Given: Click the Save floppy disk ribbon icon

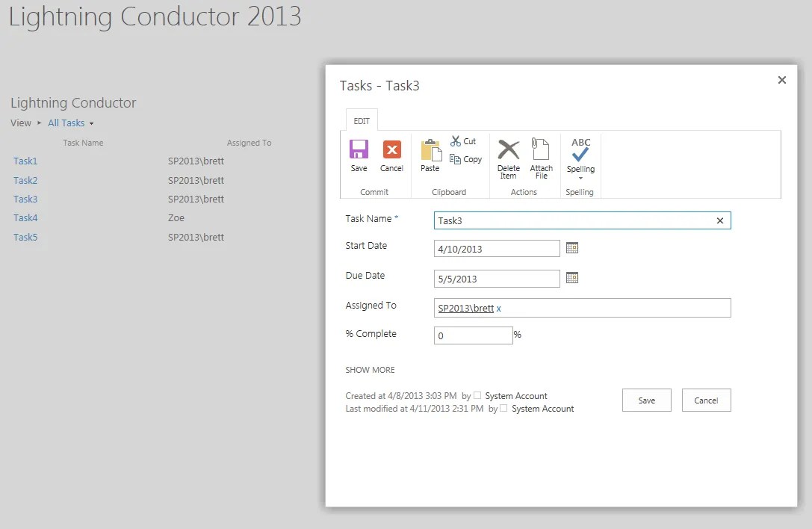Looking at the screenshot, I should pos(359,149).
